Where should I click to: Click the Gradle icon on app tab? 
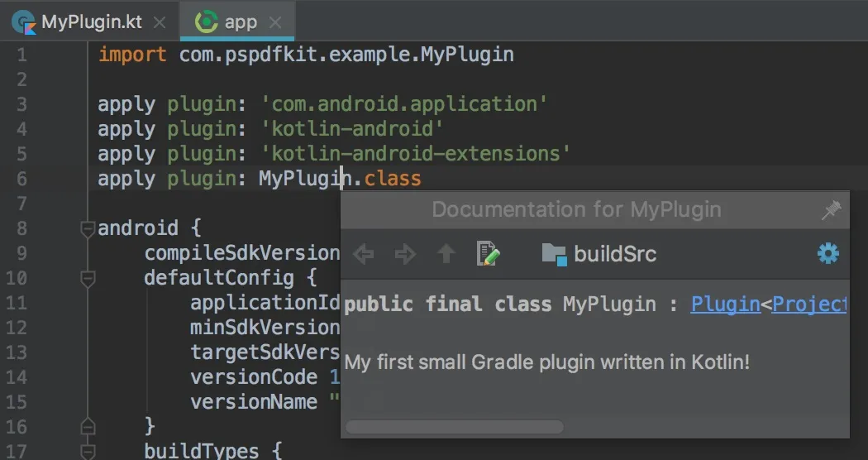206,22
